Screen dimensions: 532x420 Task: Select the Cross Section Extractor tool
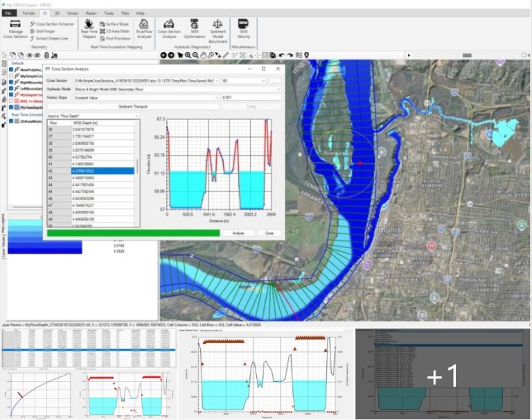[52, 24]
